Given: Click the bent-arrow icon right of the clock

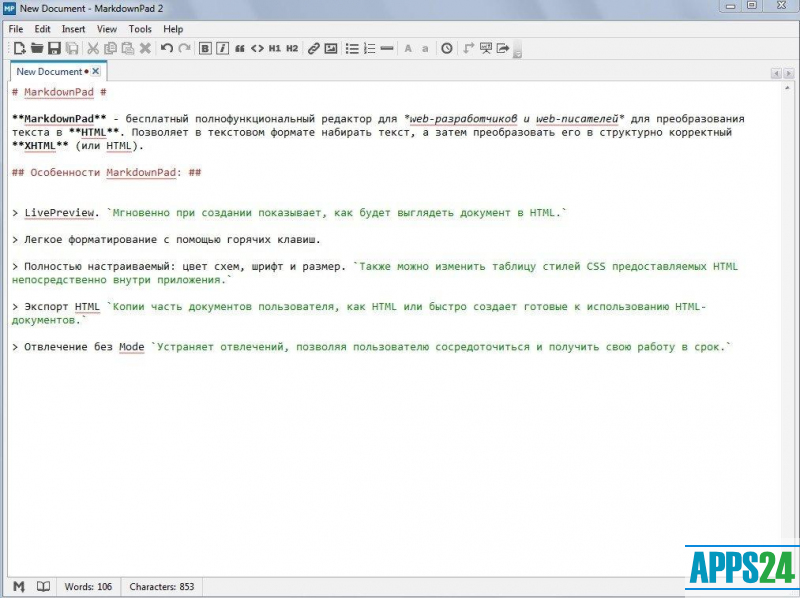Looking at the screenshot, I should tap(468, 48).
